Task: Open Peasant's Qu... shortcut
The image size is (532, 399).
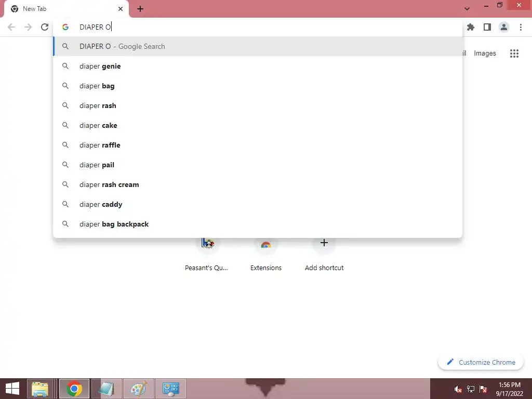Action: click(x=206, y=255)
